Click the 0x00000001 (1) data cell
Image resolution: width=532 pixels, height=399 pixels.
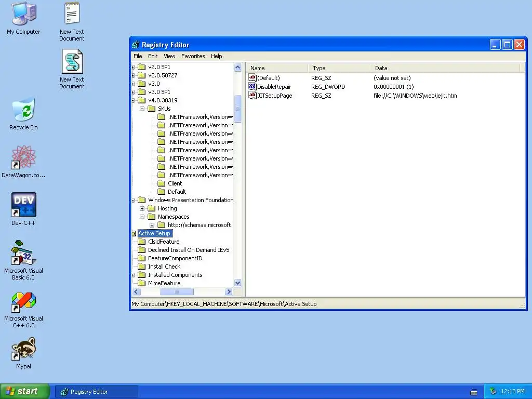point(394,87)
